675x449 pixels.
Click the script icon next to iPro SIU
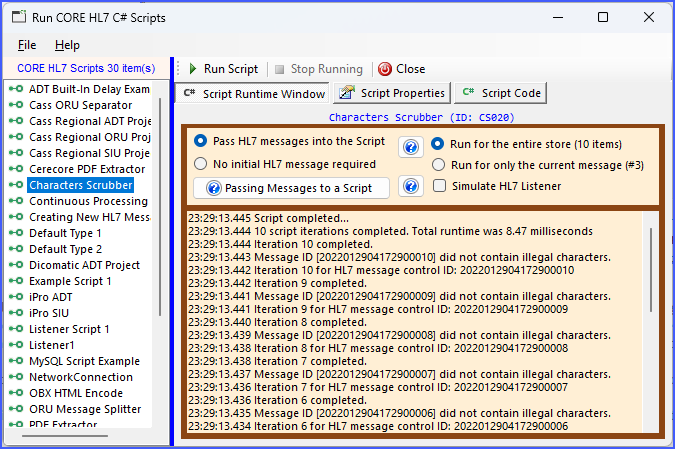tap(16, 313)
